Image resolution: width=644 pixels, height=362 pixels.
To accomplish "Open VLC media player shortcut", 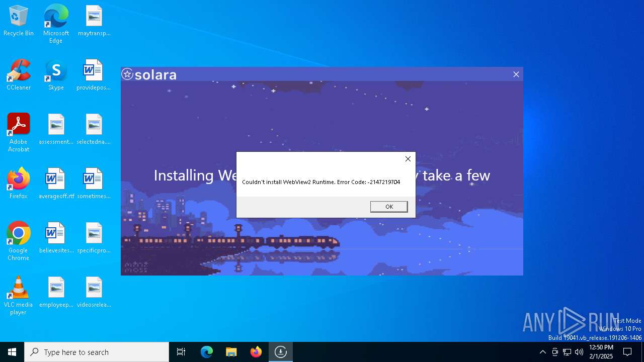I will tap(19, 295).
